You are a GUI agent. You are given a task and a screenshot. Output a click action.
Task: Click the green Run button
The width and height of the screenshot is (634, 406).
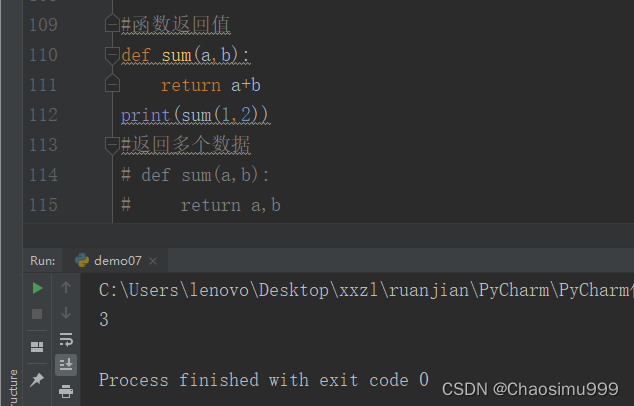[x=37, y=288]
